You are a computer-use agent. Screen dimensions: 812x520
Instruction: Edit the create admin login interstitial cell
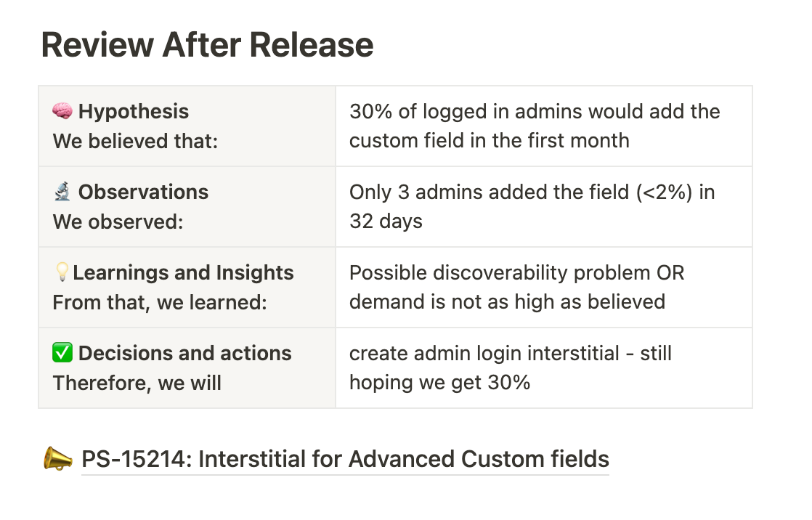pos(544,367)
